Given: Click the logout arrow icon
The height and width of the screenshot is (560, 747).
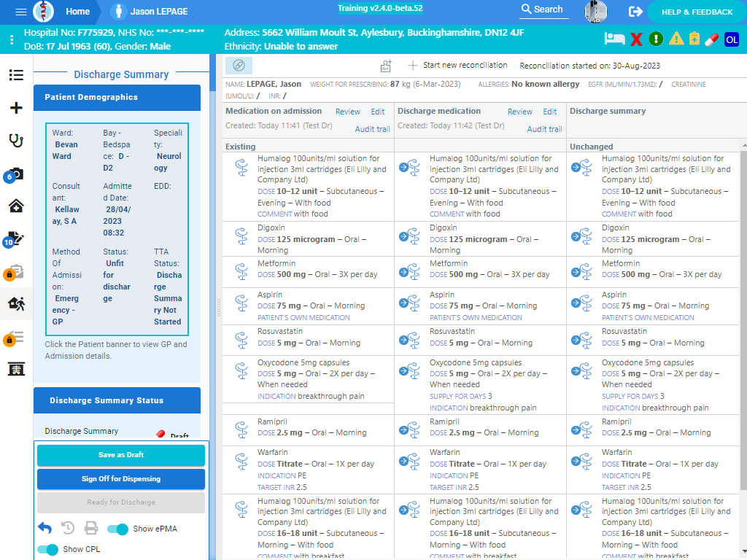Looking at the screenshot, I should coord(635,12).
